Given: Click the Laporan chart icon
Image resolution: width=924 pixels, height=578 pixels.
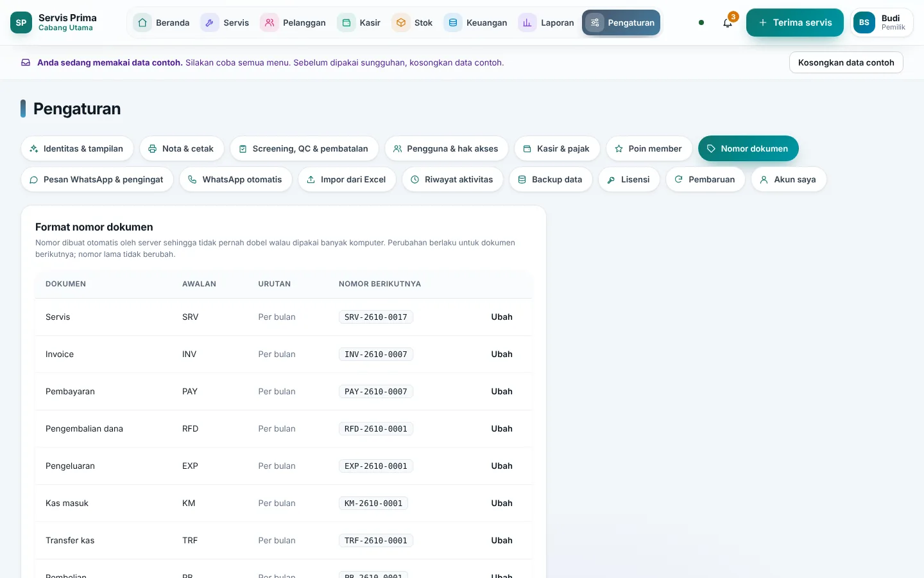Looking at the screenshot, I should [x=527, y=22].
